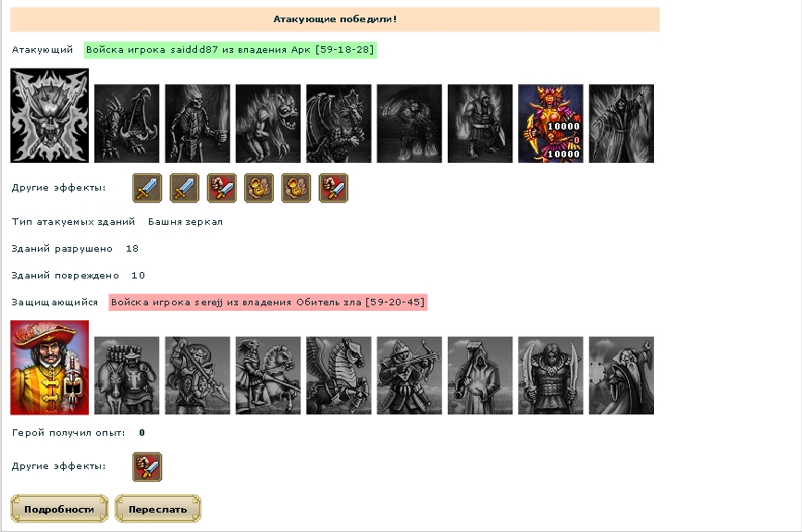
Task: Select the colored demoness unit with 10000
Action: point(550,123)
